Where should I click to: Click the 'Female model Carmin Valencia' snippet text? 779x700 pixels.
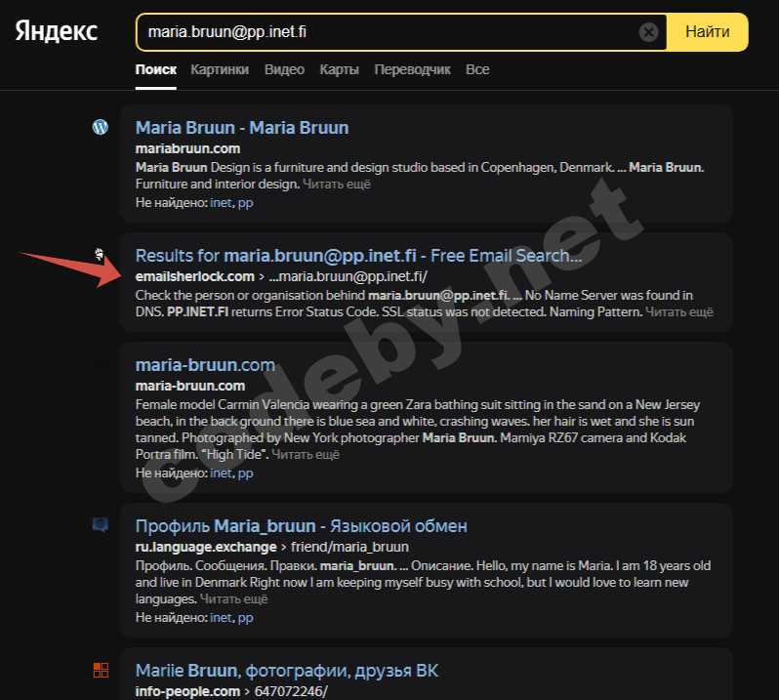[x=418, y=430]
